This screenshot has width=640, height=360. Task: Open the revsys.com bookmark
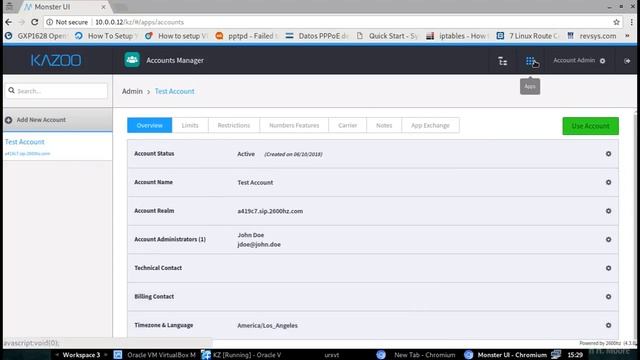[592, 36]
